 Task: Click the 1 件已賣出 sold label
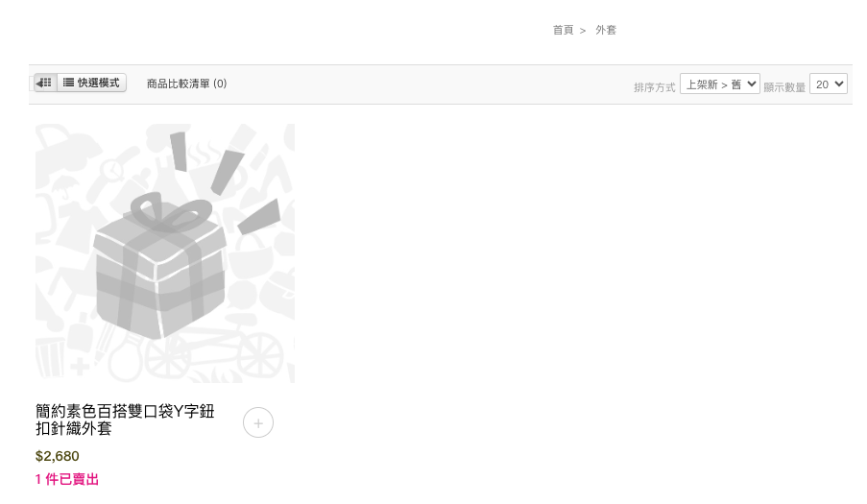pyautogui.click(x=67, y=479)
